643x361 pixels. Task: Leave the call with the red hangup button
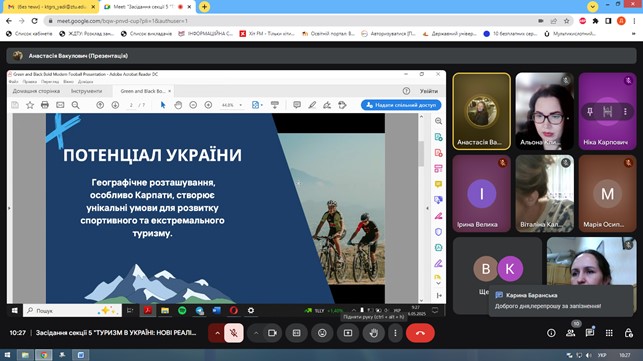point(420,333)
